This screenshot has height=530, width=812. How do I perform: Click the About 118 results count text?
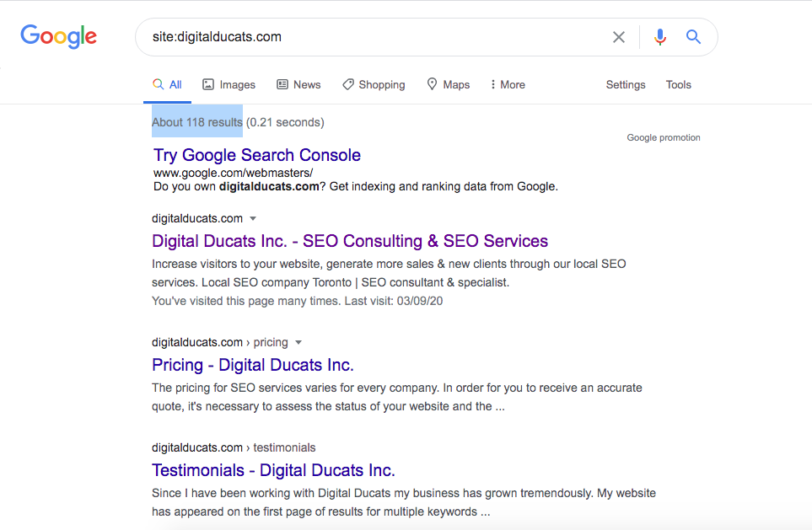coord(197,122)
